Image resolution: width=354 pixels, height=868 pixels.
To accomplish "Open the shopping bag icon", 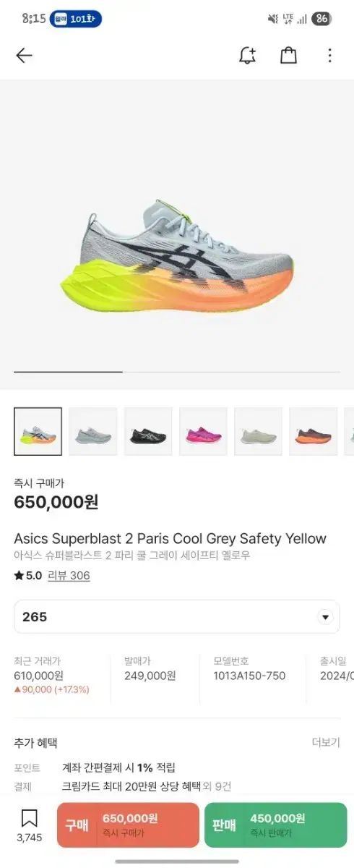I will point(288,56).
